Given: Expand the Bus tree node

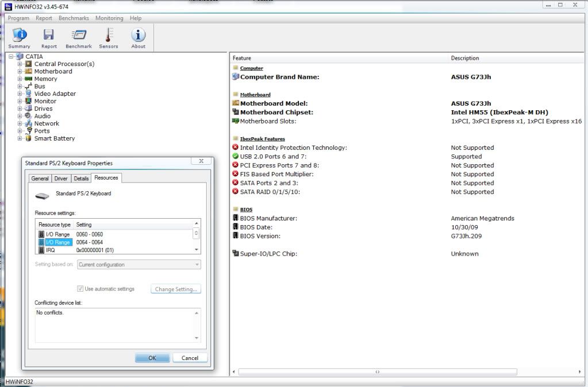Looking at the screenshot, I should pos(20,87).
